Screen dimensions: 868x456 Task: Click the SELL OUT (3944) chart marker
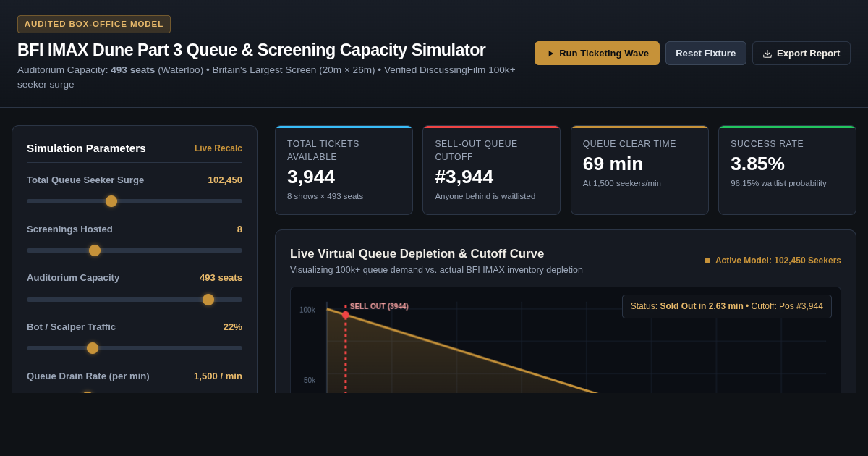(x=379, y=306)
